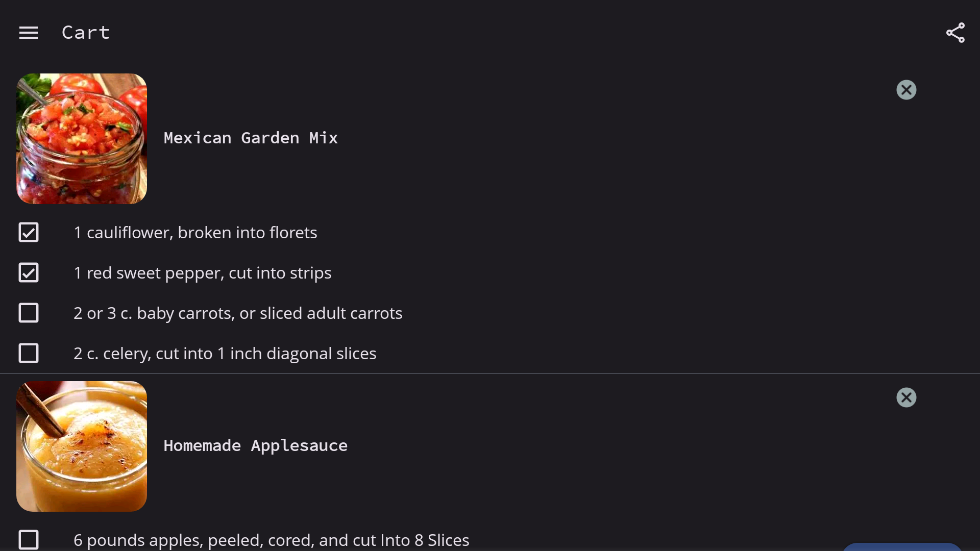Select the Mexican Garden Mix recipe title
The image size is (980, 551).
251,138
